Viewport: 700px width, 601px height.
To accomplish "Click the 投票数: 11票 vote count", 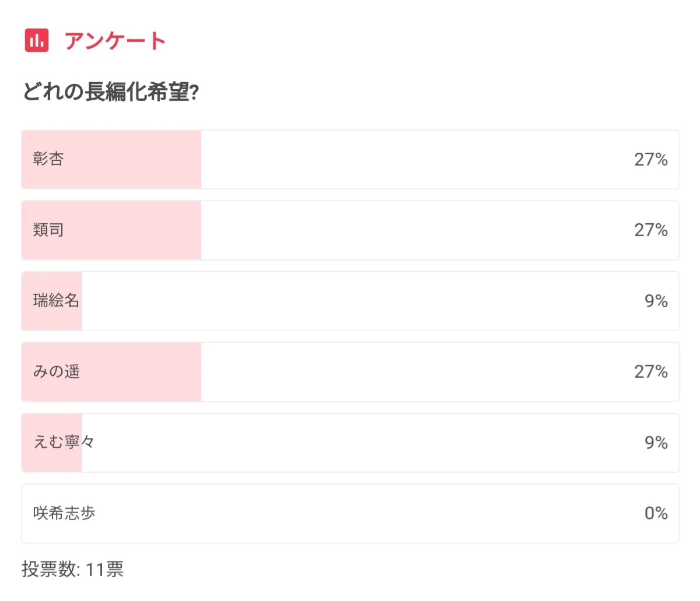I will tap(72, 570).
